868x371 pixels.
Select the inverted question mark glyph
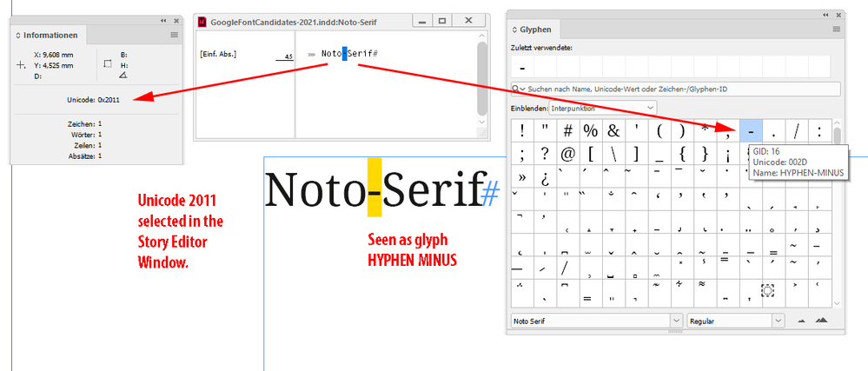click(x=545, y=176)
